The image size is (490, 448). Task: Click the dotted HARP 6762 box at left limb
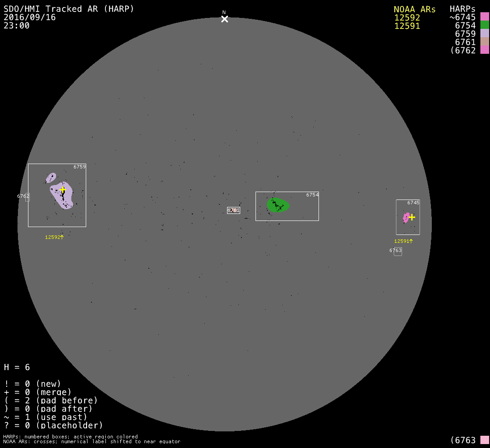click(27, 197)
